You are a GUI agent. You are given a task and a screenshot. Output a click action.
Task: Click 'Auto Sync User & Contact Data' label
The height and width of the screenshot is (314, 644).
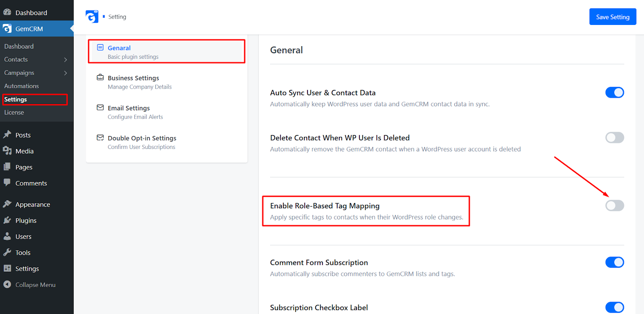point(323,93)
